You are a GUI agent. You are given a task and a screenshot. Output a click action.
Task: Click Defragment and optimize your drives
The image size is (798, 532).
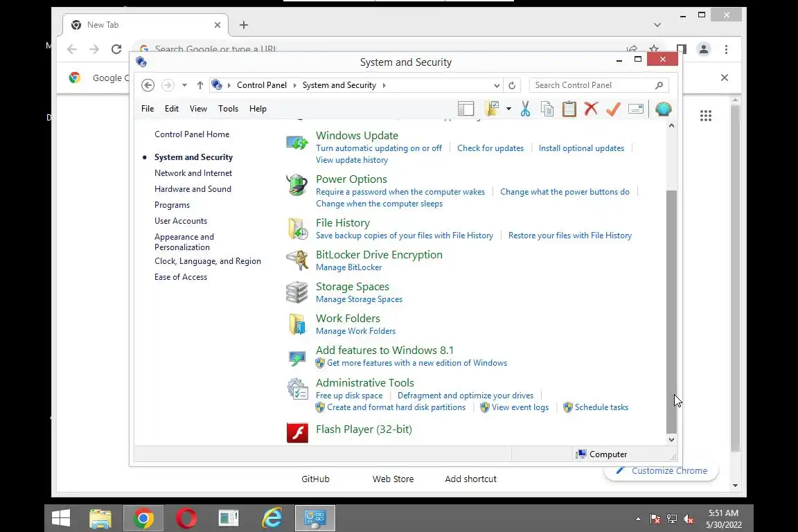coord(465,396)
